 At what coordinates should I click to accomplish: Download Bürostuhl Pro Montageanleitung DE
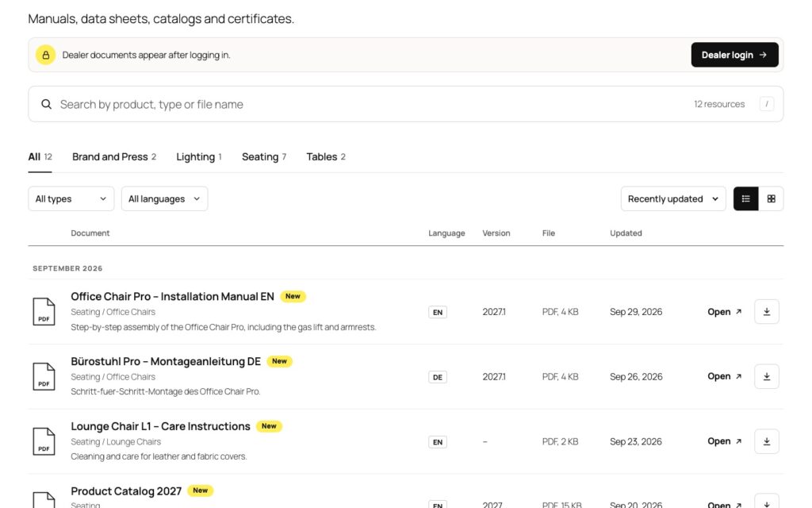pyautogui.click(x=767, y=376)
